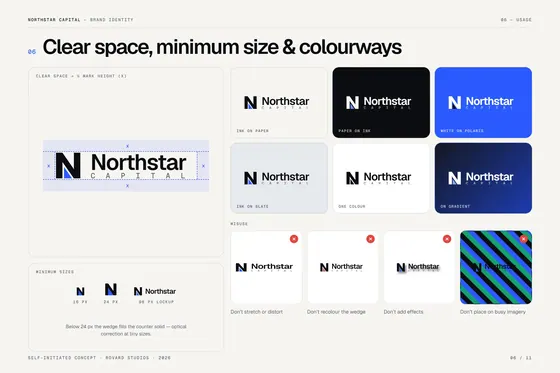Select the striped busy imagery background
This screenshot has width=560, height=373.
click(x=496, y=267)
